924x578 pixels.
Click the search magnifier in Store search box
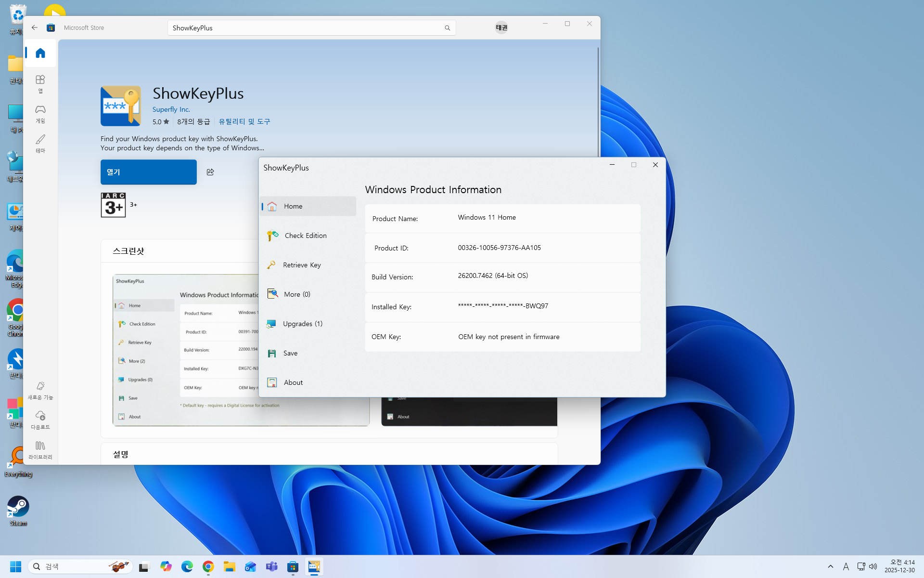pyautogui.click(x=448, y=28)
